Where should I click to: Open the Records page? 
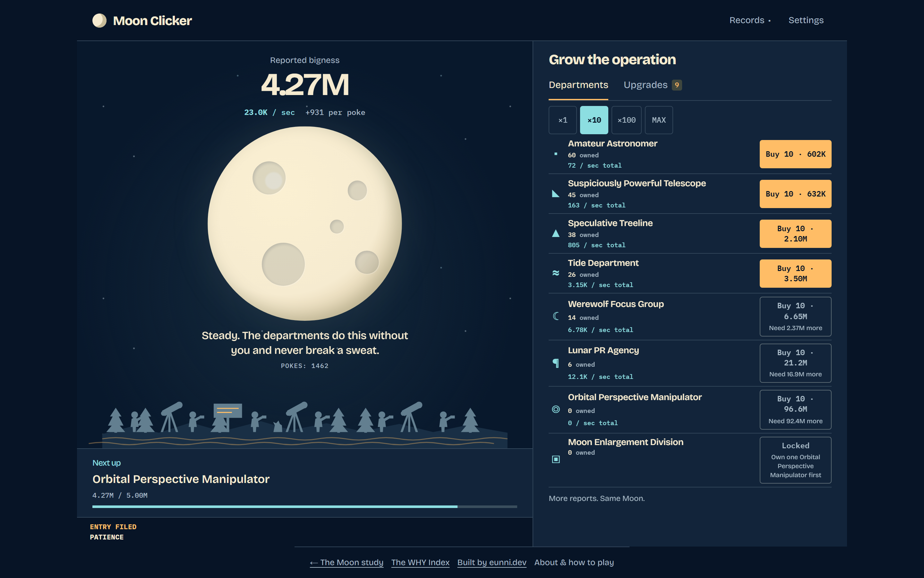[750, 20]
